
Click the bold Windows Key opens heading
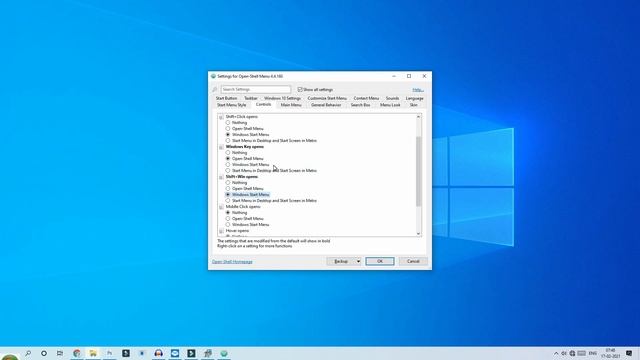coord(244,147)
